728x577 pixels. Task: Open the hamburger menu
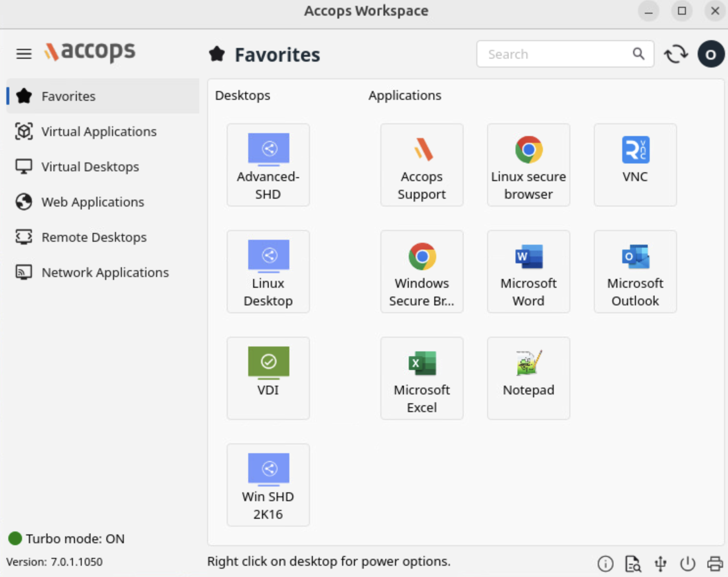(23, 53)
